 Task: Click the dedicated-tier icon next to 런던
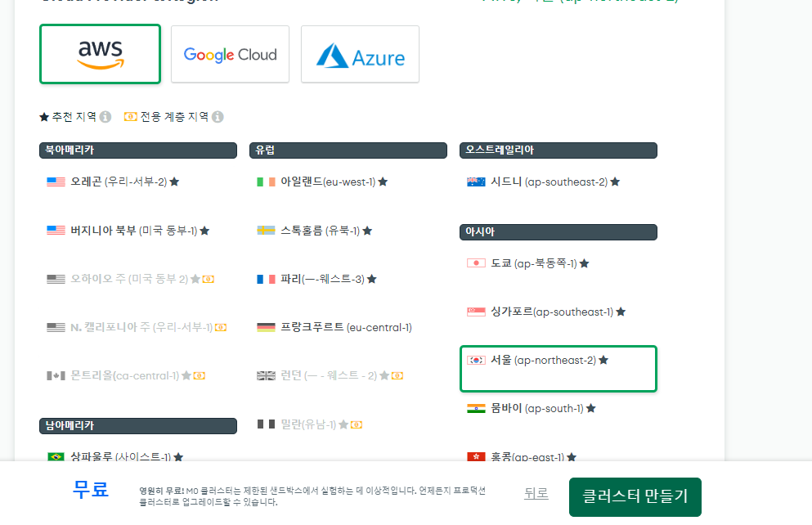[397, 375]
